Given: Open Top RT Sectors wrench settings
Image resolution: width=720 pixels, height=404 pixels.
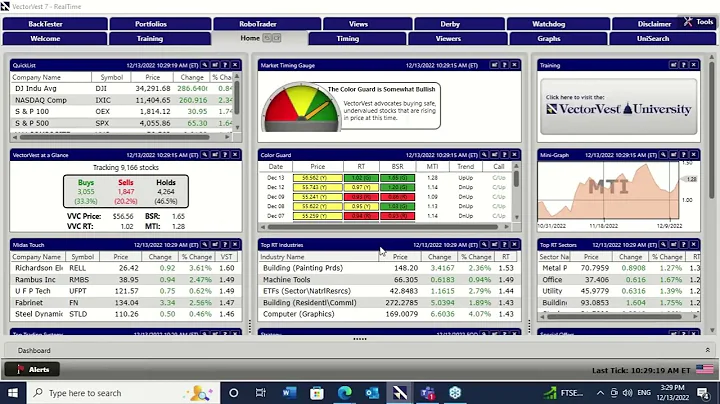Looking at the screenshot, I should coord(663,245).
